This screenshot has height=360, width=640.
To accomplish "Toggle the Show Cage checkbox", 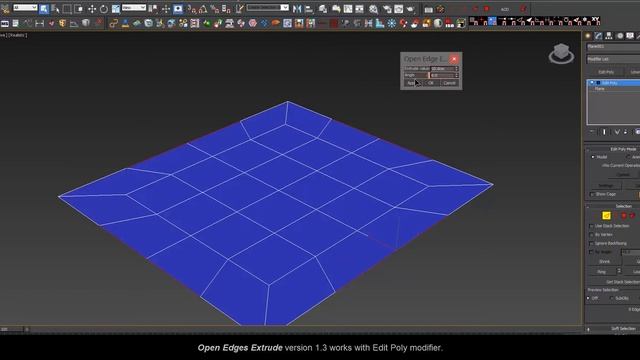I will (592, 194).
